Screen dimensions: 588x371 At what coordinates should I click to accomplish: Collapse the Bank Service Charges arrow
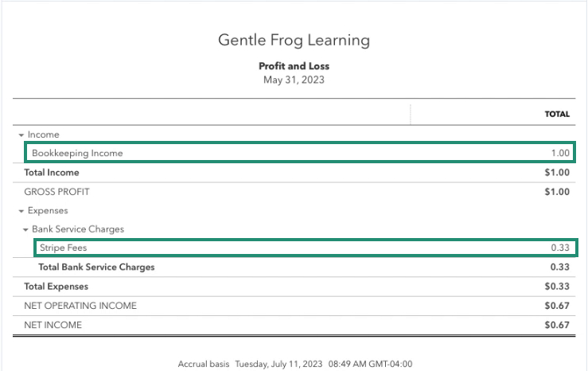coord(25,229)
